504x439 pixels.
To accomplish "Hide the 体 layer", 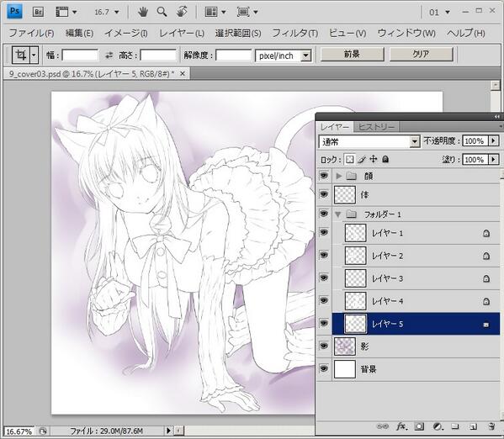I will (x=324, y=194).
